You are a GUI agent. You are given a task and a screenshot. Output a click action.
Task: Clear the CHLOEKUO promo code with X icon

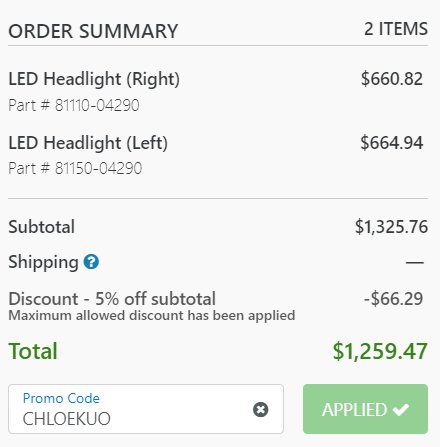point(260,409)
